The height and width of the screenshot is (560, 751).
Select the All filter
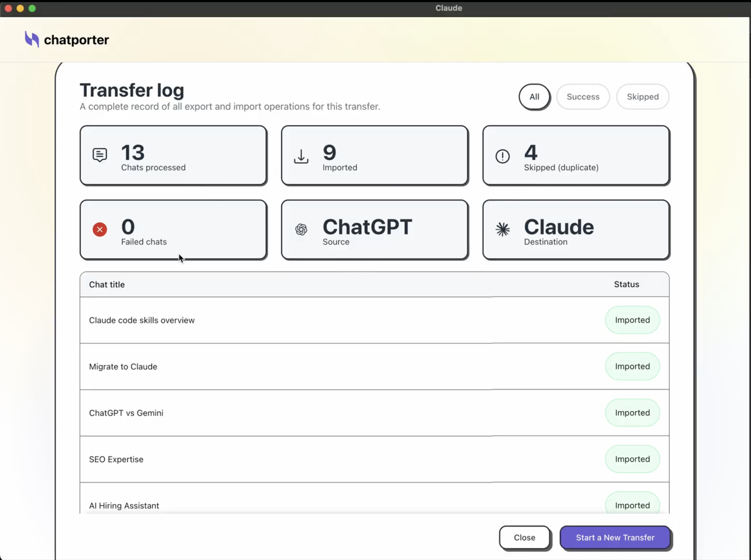534,97
